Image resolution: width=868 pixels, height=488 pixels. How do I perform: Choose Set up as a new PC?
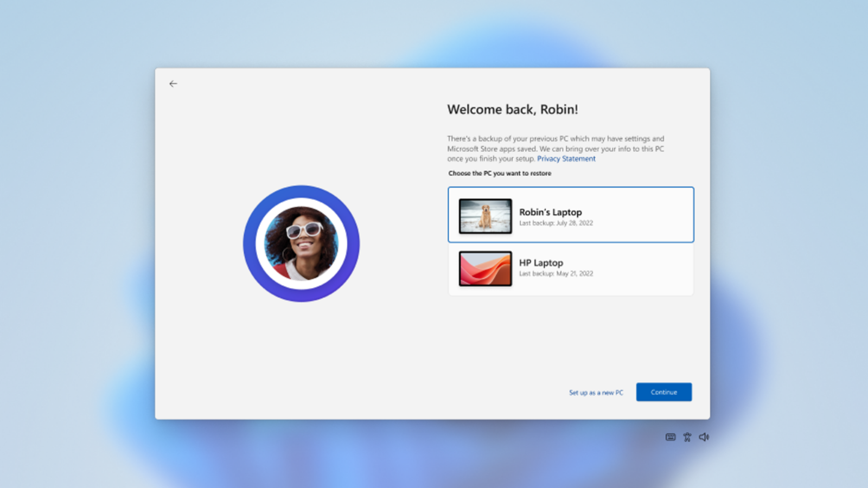596,392
